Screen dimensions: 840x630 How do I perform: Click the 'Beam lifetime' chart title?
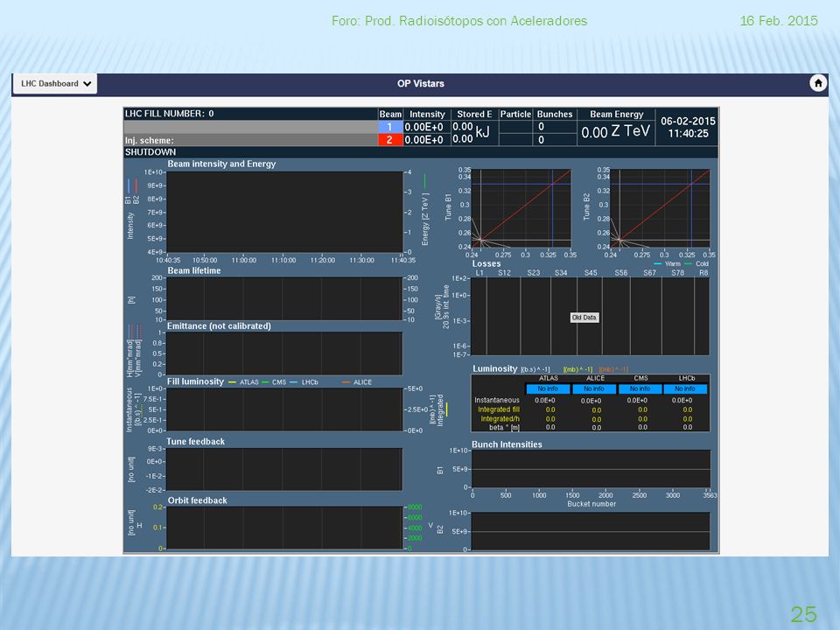(x=194, y=270)
